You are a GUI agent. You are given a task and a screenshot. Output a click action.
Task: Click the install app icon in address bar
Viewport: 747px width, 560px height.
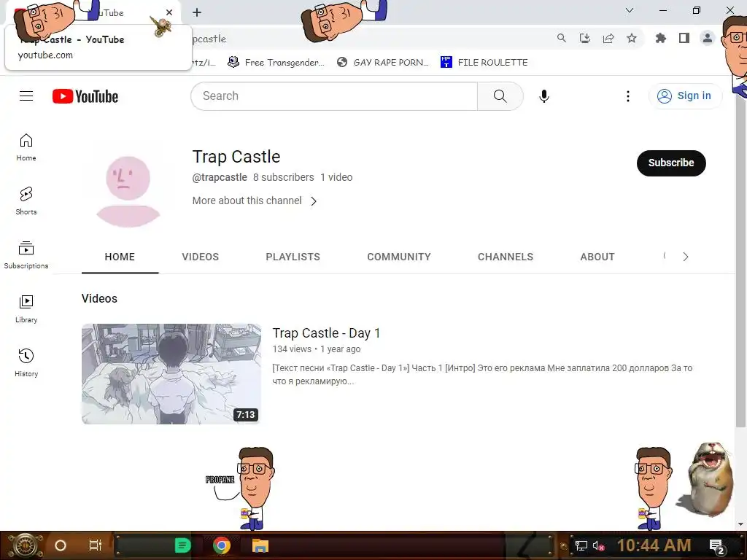coord(585,38)
